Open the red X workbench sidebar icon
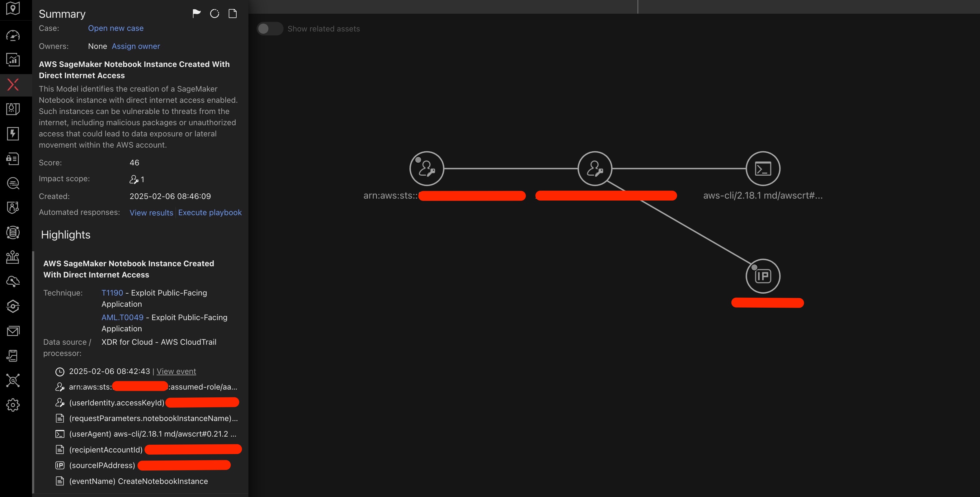Image resolution: width=980 pixels, height=497 pixels. tap(13, 84)
